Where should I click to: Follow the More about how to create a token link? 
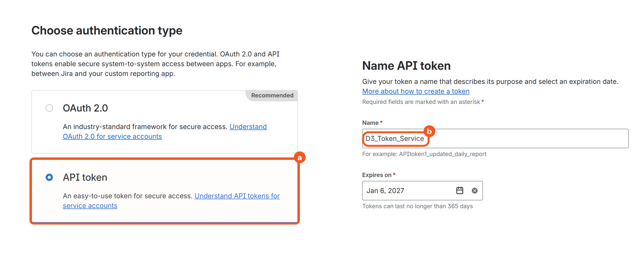point(416,91)
